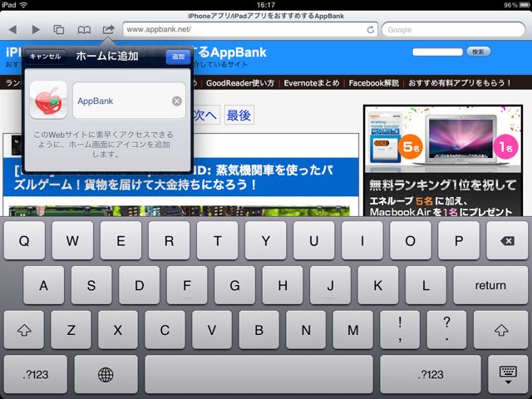
Task: Tap the N key
Action: click(x=306, y=330)
